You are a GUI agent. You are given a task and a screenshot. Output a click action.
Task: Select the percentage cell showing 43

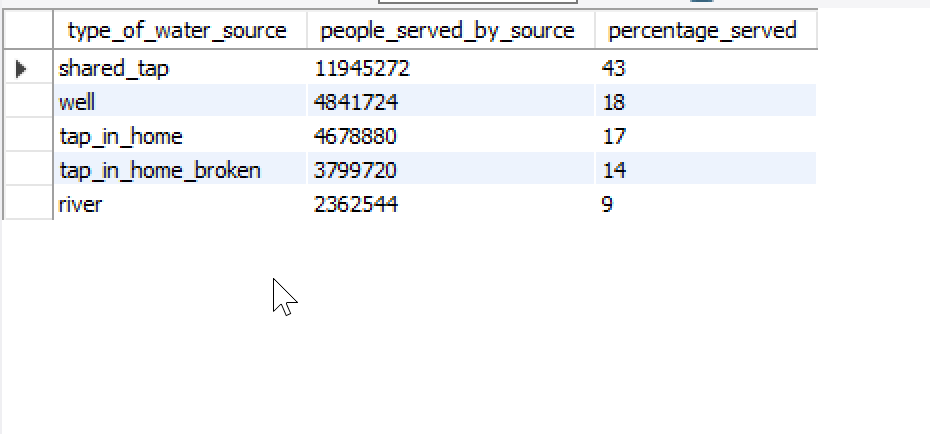coord(613,69)
